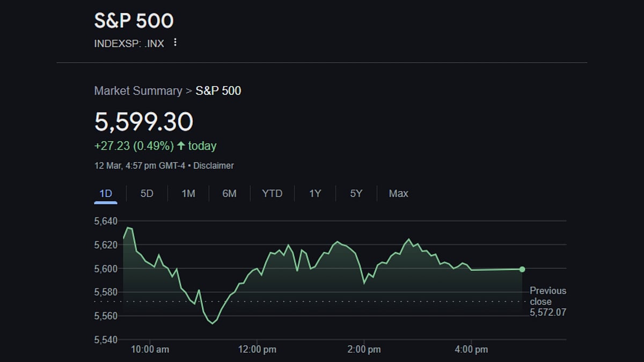Click the green endpoint dot on the chart

[522, 269]
